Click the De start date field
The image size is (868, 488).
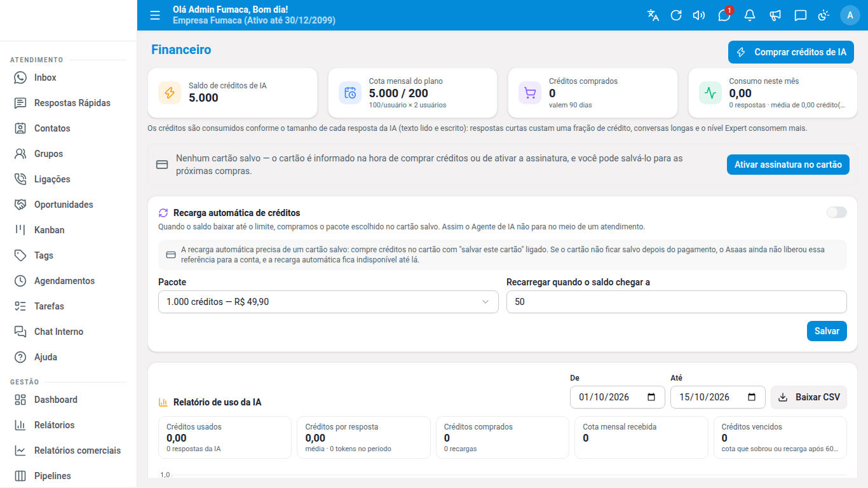[x=618, y=397]
